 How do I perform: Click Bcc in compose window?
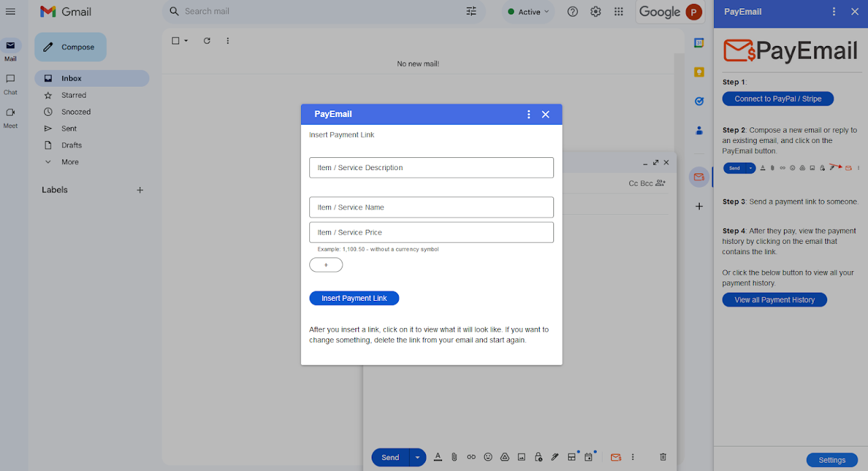click(646, 183)
